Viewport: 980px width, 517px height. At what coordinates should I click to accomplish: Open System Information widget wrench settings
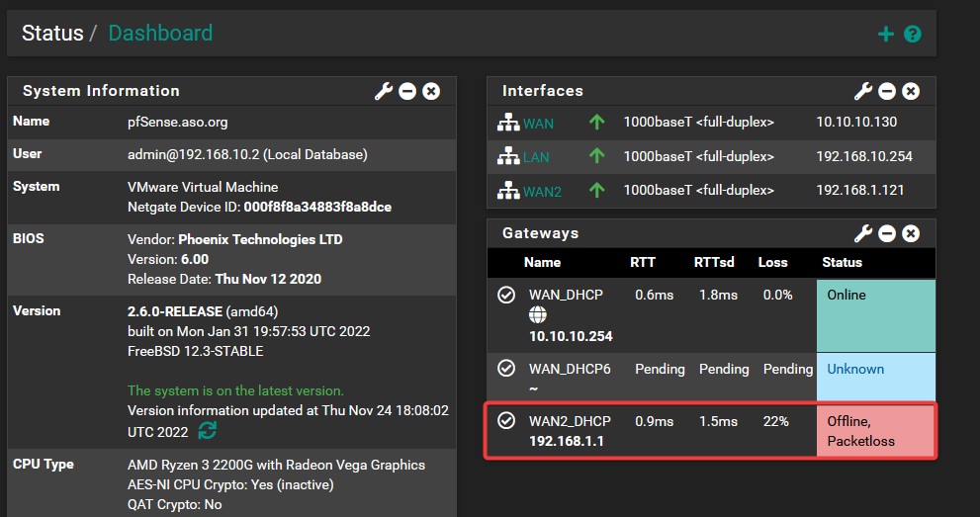click(384, 91)
